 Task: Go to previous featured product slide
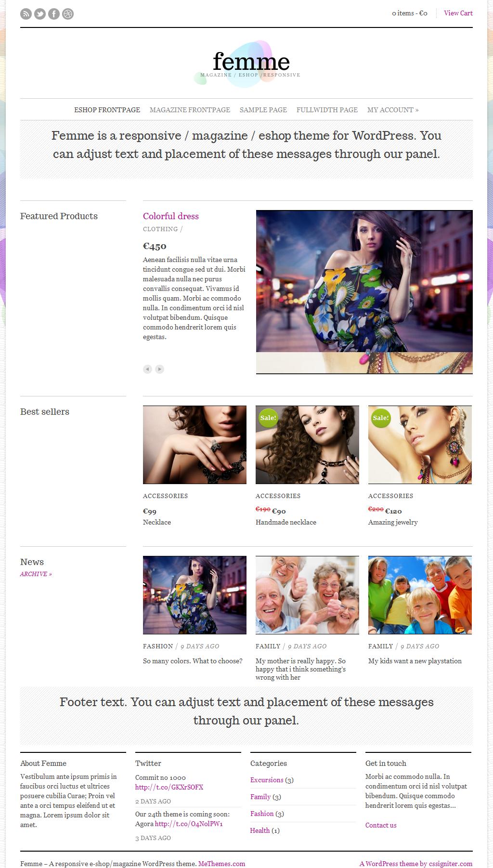click(147, 369)
